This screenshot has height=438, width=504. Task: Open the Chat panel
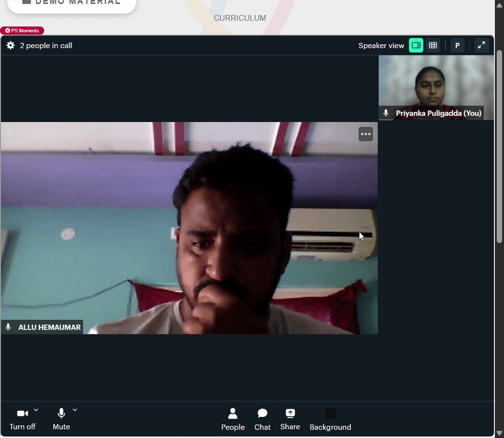(x=262, y=419)
